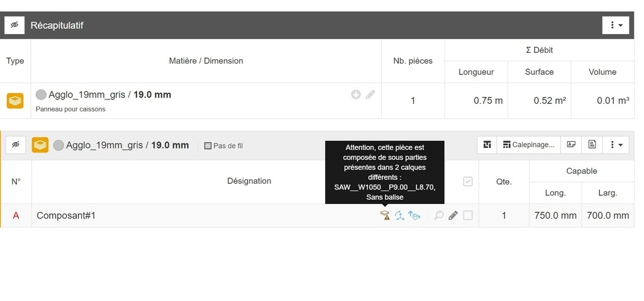Viewport: 644px width, 301px height.
Task: Edit Composant#1 with the pencil icon
Action: (x=453, y=215)
